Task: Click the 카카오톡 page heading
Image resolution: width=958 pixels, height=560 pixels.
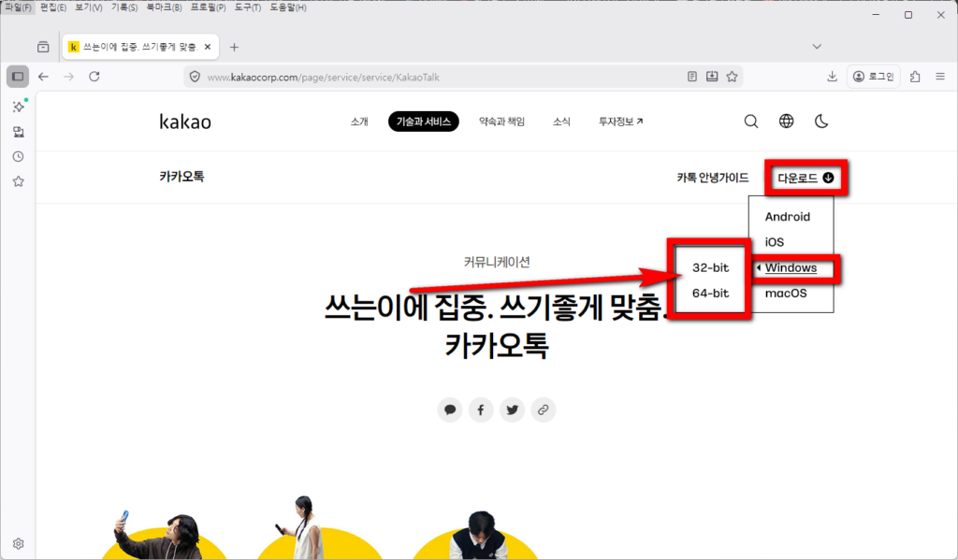Action: coord(181,177)
